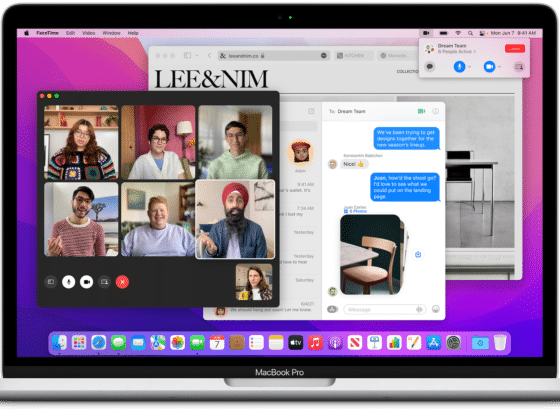Open the Apple menu
560x420 pixels.
pos(26,33)
